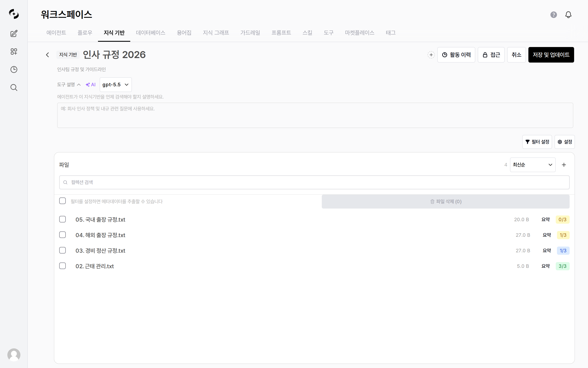The height and width of the screenshot is (368, 588).
Task: Focus the tool description text area
Action: [315, 115]
